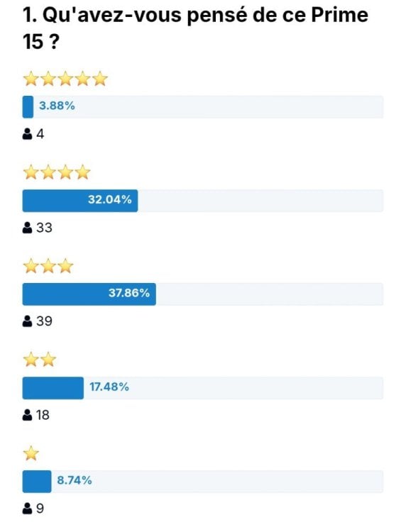Viewport: 406px width, 532px height.
Task: Click the 37.86% percentage label
Action: pyautogui.click(x=129, y=293)
